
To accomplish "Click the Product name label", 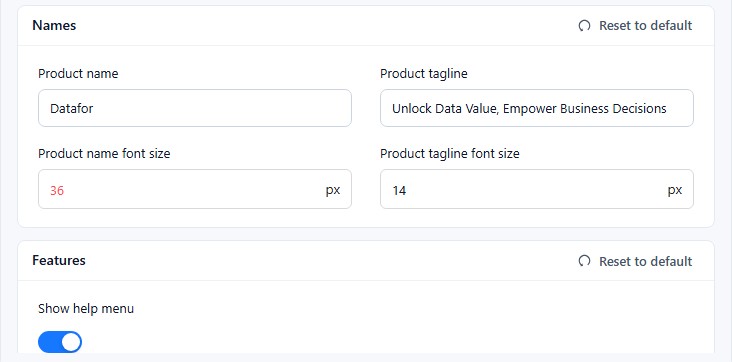I will (x=78, y=74).
